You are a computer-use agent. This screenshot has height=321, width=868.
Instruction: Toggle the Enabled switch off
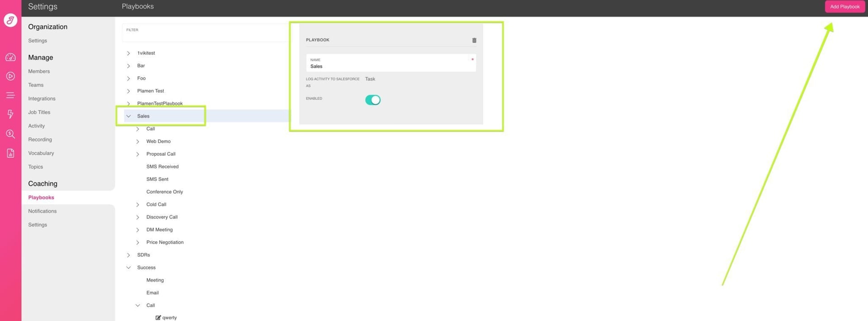coord(373,100)
